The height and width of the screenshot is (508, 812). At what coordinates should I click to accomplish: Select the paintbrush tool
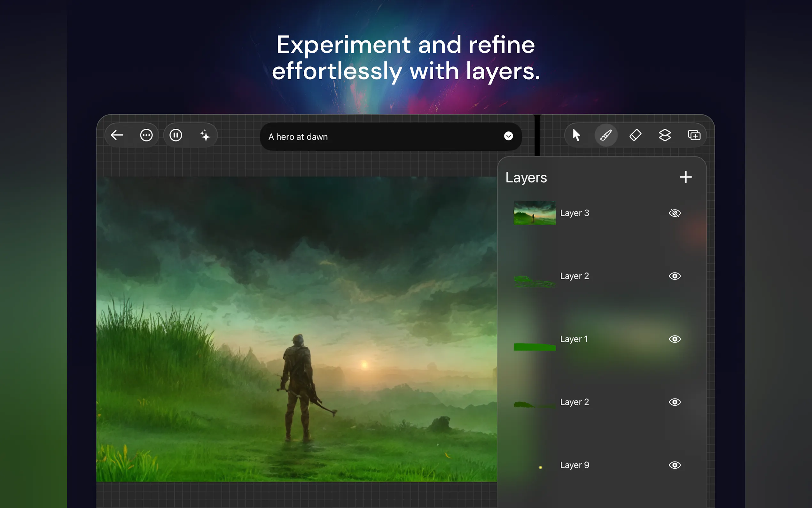[605, 135]
